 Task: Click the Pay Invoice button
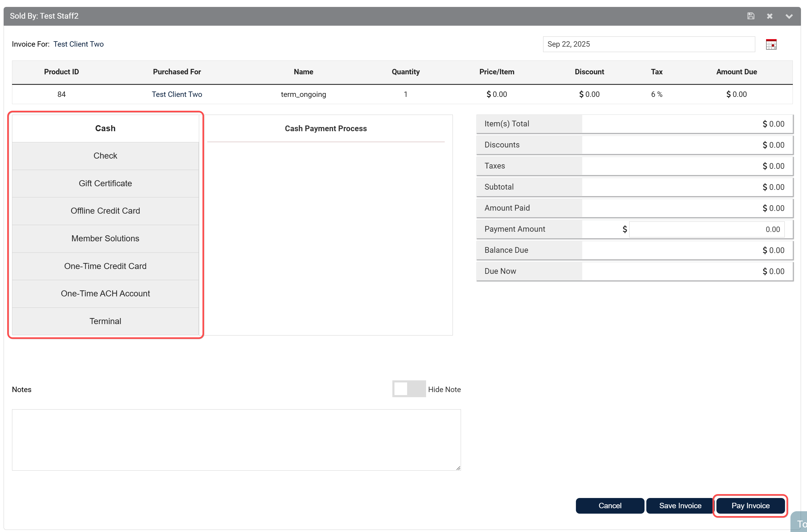click(x=750, y=506)
